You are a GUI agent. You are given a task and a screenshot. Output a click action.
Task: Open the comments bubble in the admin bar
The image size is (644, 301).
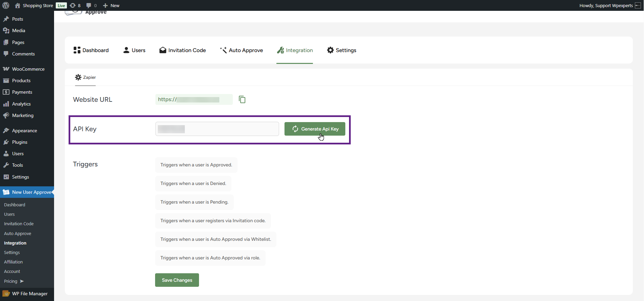pos(91,5)
